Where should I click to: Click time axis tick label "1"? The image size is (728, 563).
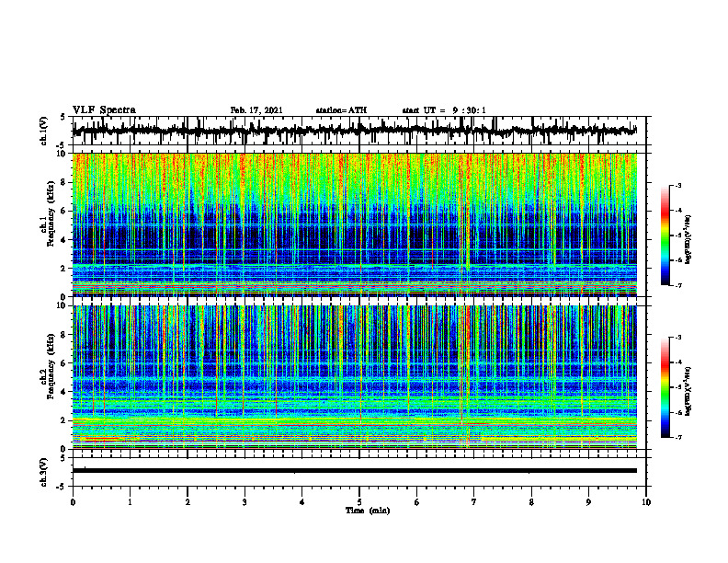pyautogui.click(x=130, y=502)
